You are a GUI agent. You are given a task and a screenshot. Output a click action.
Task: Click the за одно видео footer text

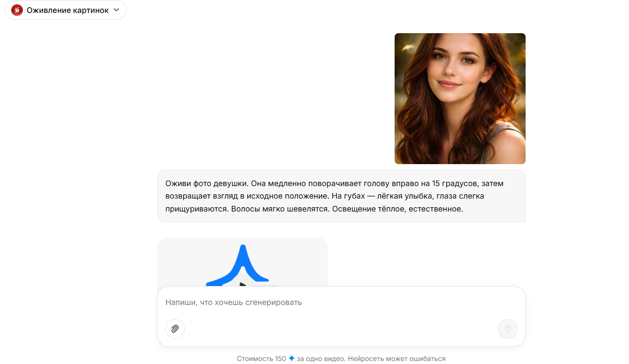(321, 359)
